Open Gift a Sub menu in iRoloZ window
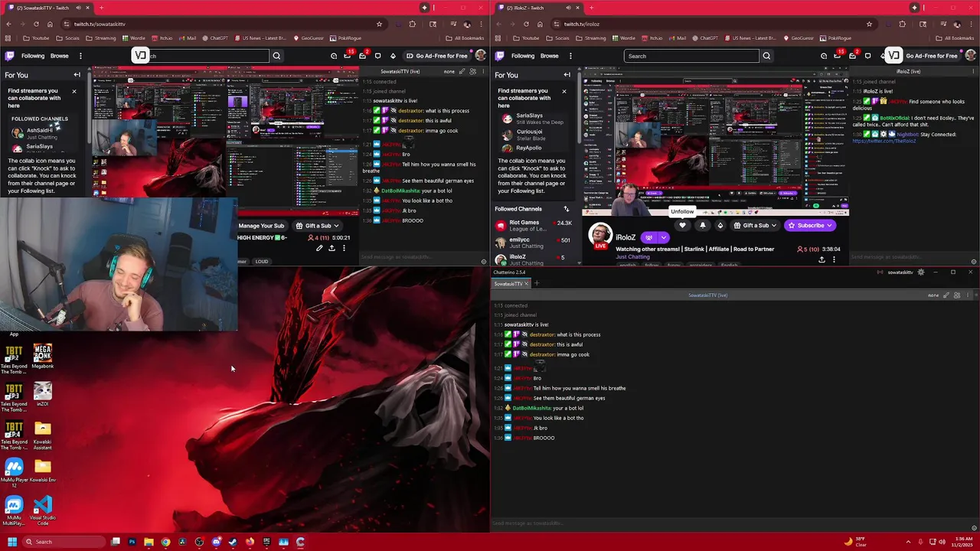The image size is (980, 551). click(x=756, y=226)
